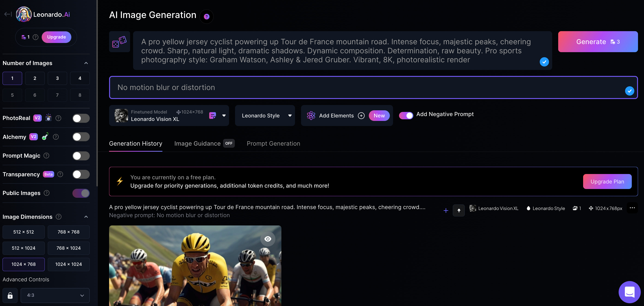Open the three-dots generation options menu
The width and height of the screenshot is (644, 306).
click(632, 208)
